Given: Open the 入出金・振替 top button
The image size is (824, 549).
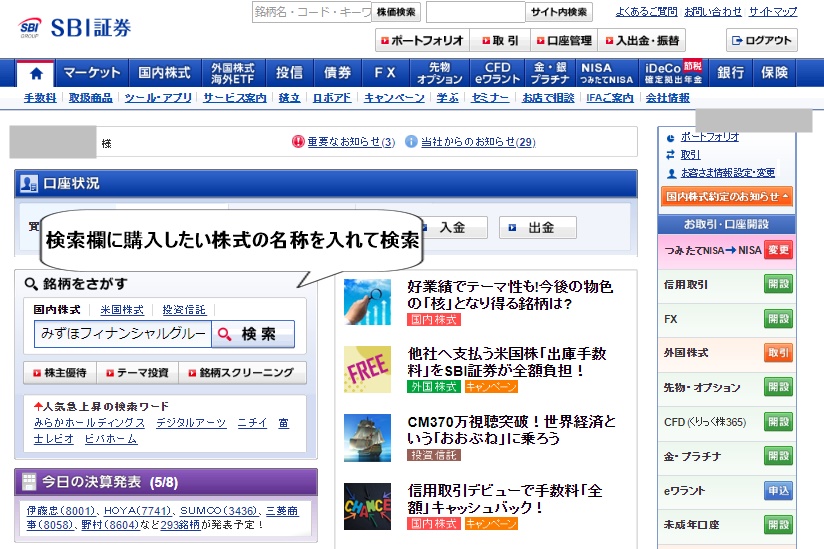Looking at the screenshot, I should point(642,40).
